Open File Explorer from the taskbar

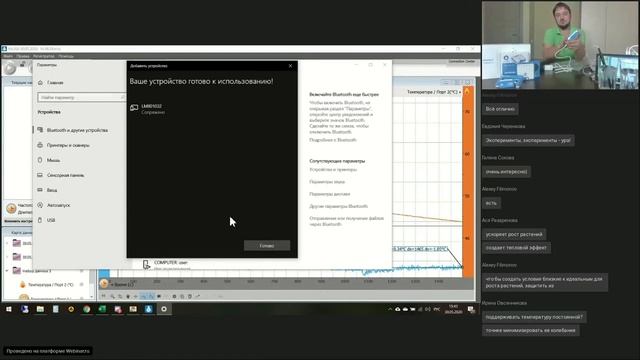coord(40,309)
